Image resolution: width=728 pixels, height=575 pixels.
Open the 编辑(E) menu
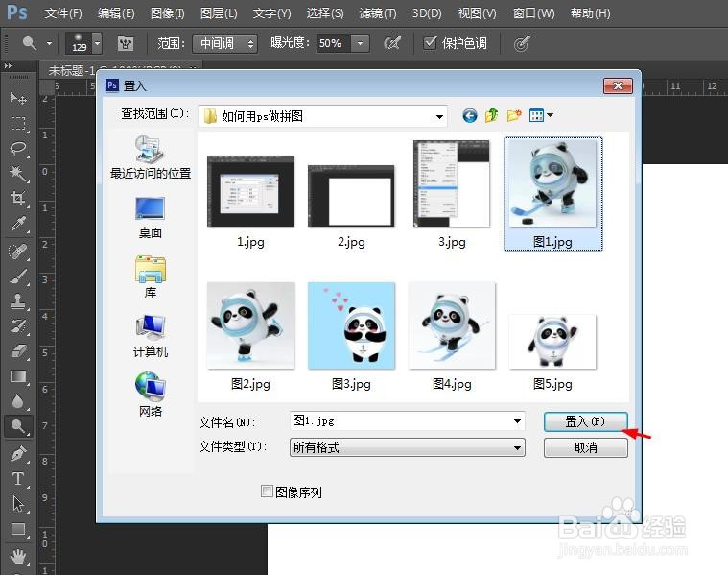coord(116,13)
